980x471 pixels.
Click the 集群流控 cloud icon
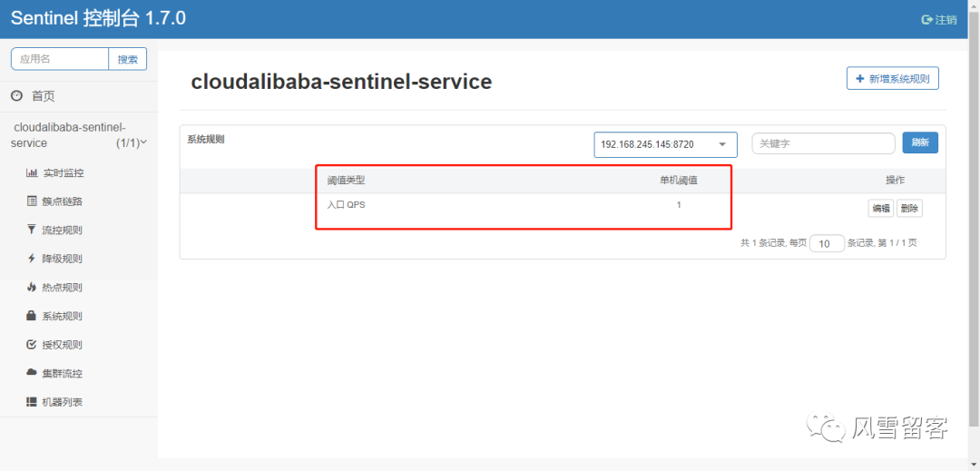tap(32, 373)
